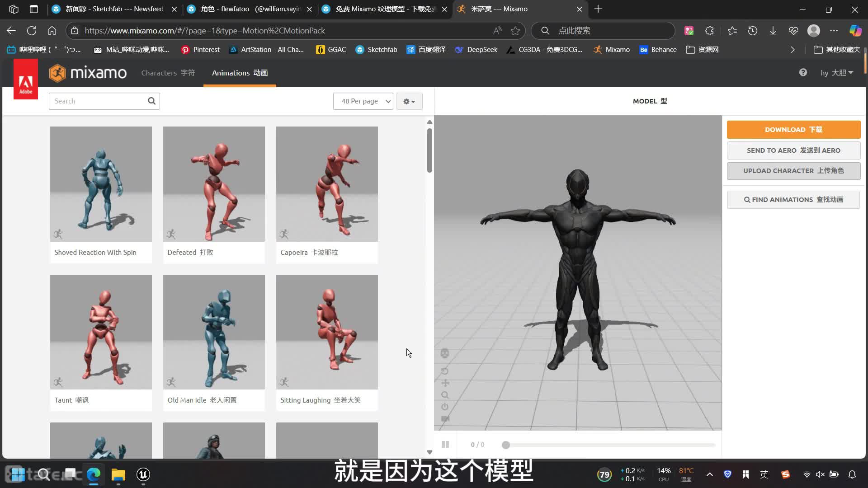This screenshot has width=868, height=488.
Task: Click the mixamo logo
Action: click(88, 73)
